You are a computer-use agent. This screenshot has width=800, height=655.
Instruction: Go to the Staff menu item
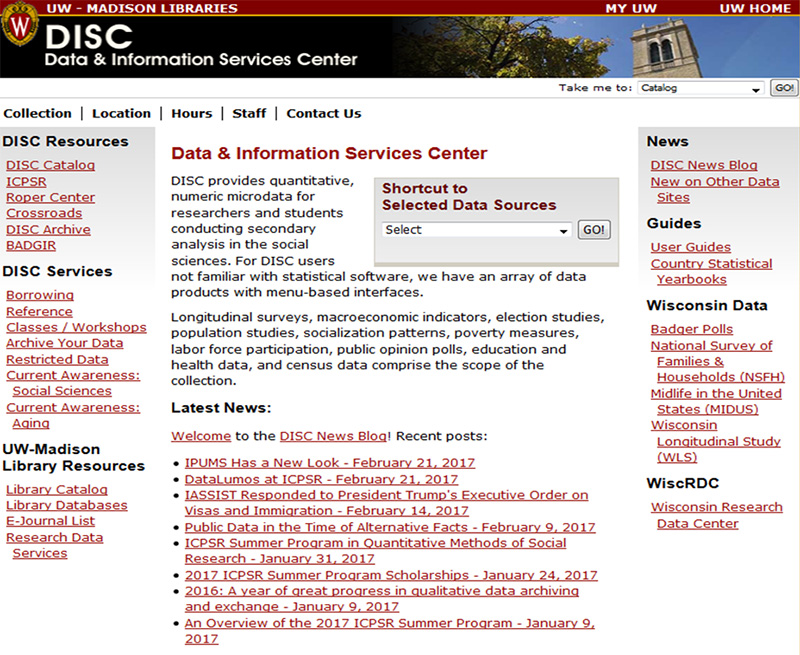pos(249,113)
